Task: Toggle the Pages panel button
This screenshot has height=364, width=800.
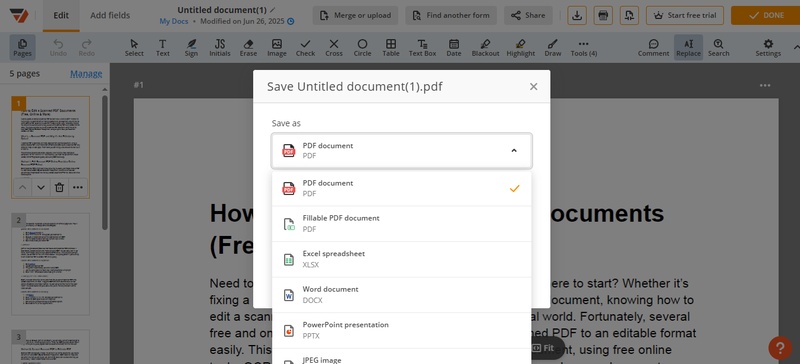Action: pyautogui.click(x=22, y=47)
